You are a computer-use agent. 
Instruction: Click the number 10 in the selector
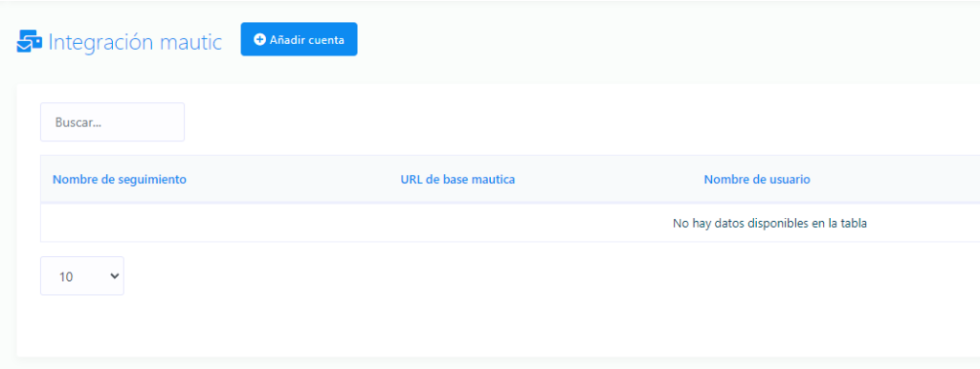(66, 276)
